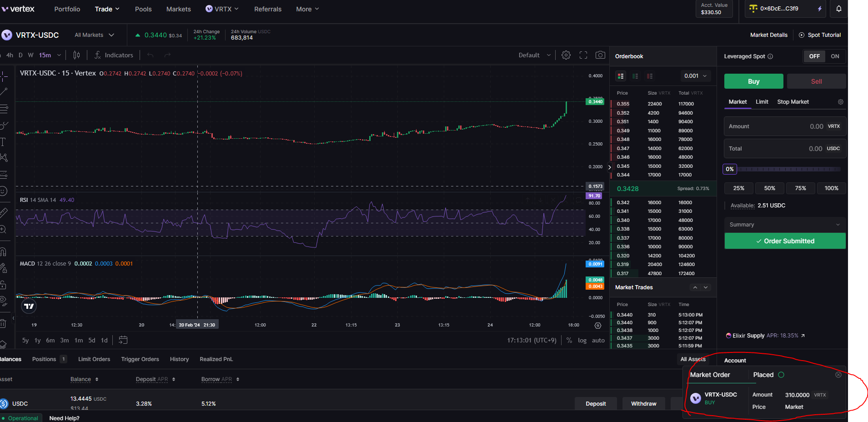This screenshot has width=868, height=422.
Task: Toggle auto scale on chart
Action: [598, 340]
